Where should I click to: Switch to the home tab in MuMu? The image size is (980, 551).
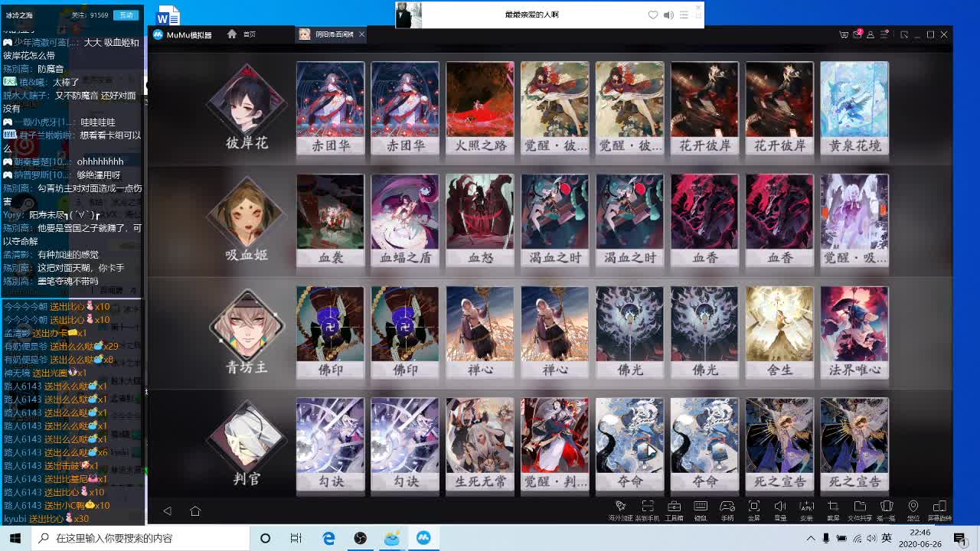pyautogui.click(x=241, y=34)
